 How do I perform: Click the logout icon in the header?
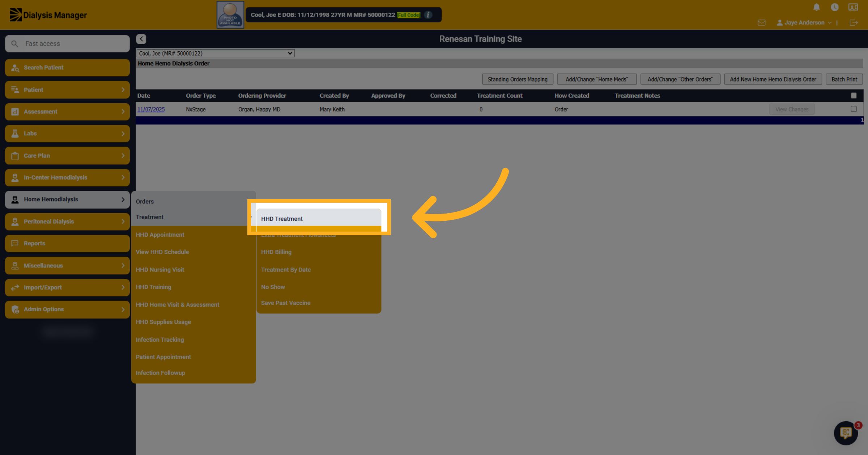coord(854,23)
